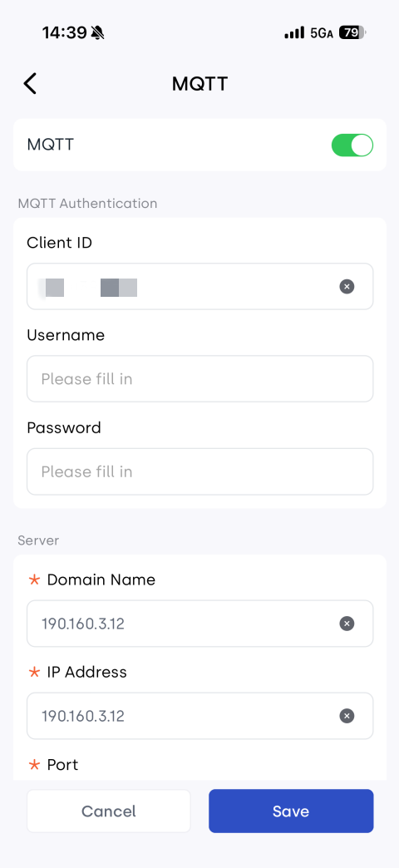Turn off the MQTT switch

pos(352,145)
